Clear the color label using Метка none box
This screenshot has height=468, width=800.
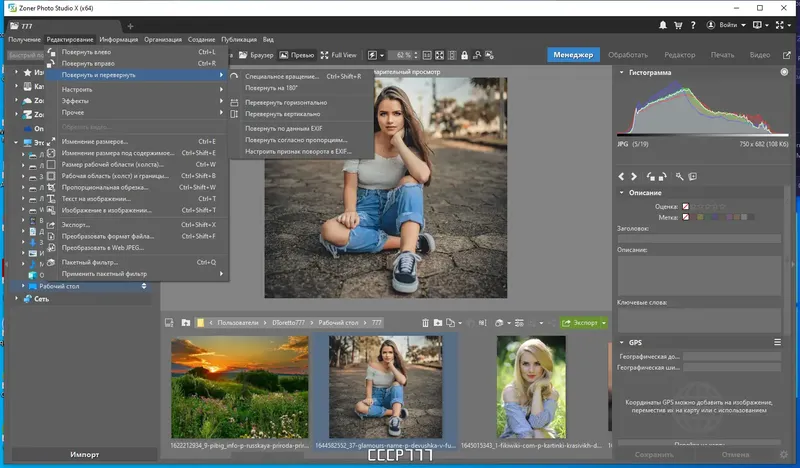pos(686,216)
